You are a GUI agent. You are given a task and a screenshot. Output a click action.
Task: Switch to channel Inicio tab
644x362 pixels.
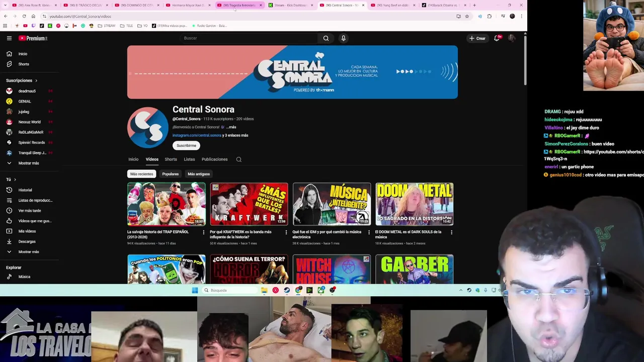133,159
